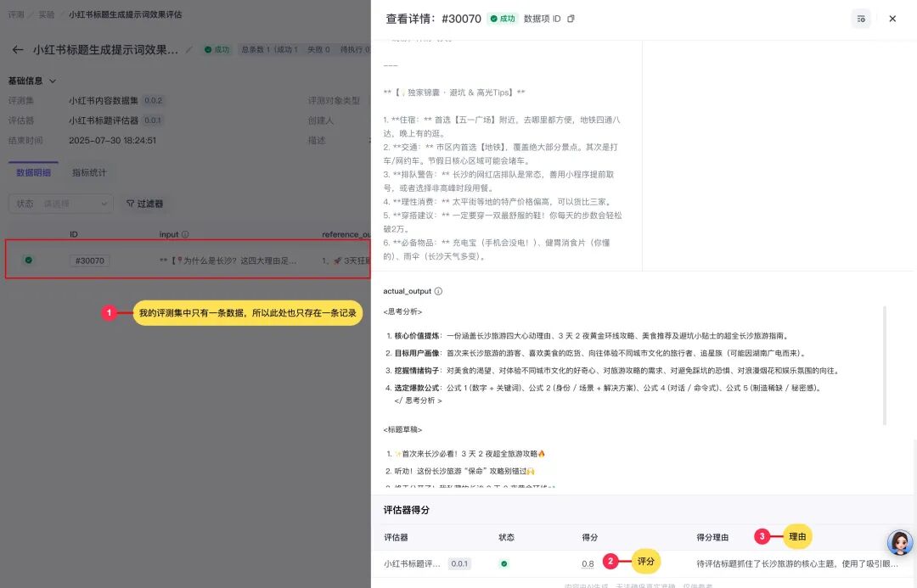Click the 得分理由 text in evaluator row
The width and height of the screenshot is (917, 588).
797,563
